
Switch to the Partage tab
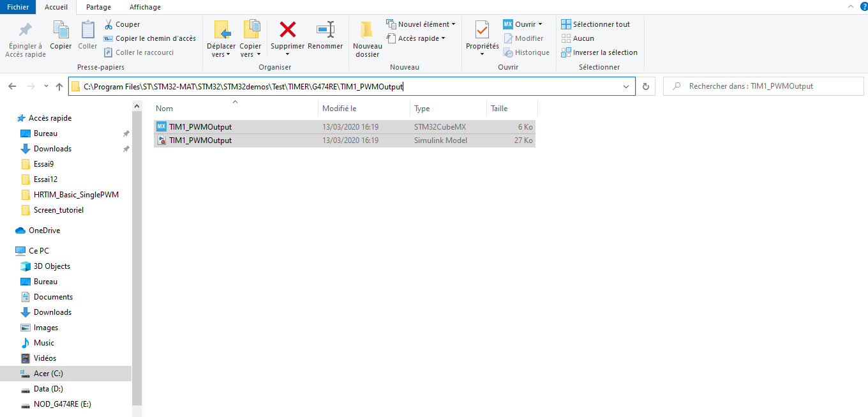pos(98,7)
